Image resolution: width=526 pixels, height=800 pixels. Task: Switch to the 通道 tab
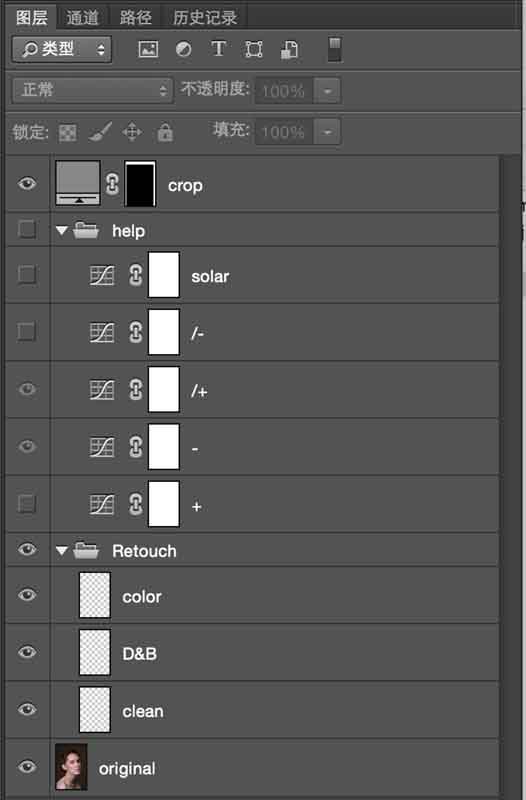click(x=82, y=18)
